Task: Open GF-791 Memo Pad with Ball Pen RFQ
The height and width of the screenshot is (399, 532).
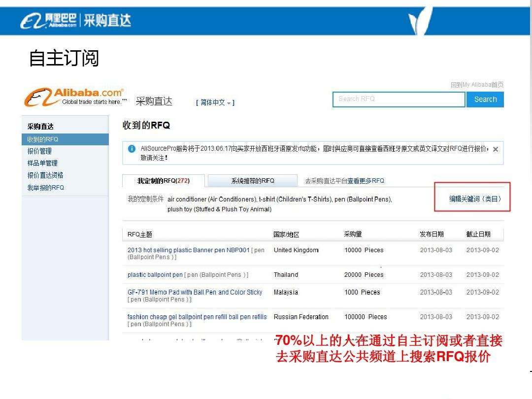Action: click(x=195, y=292)
